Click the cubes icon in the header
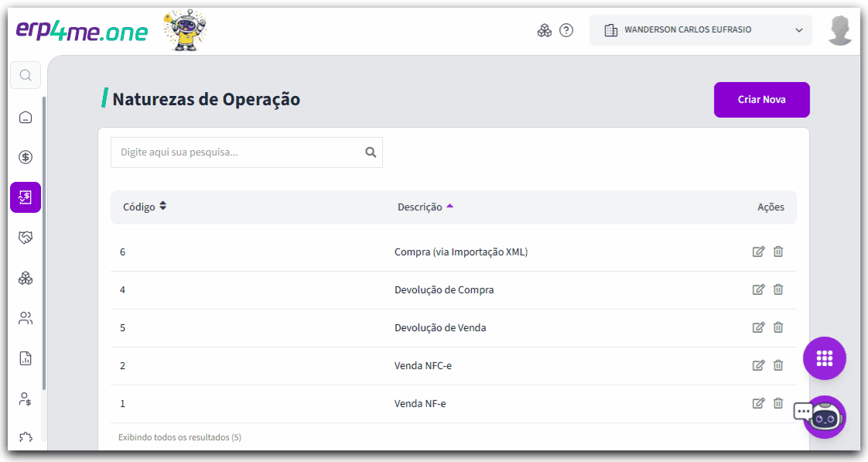 tap(545, 30)
